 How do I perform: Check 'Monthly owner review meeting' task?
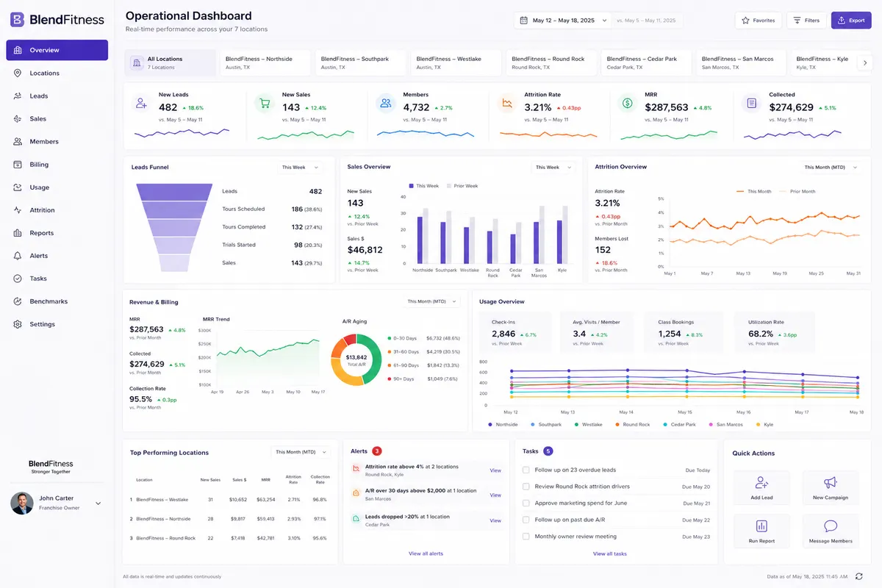(526, 537)
